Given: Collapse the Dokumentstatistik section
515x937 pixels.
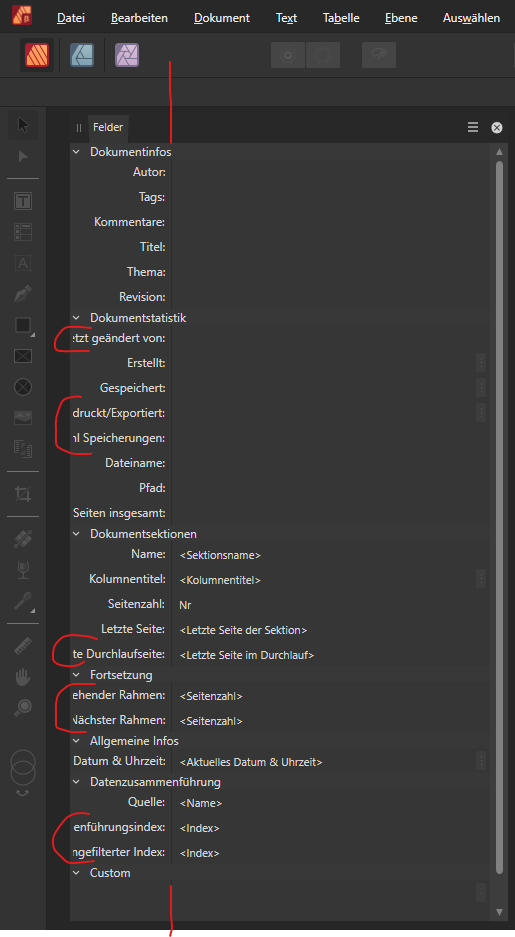Looking at the screenshot, I should click(76, 318).
